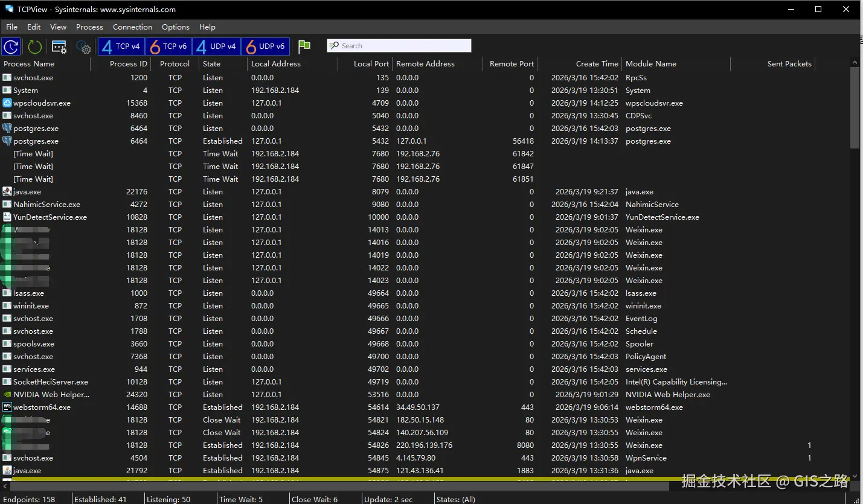Click the Time Wait: 5 status entry
This screenshot has width=863, height=504.
241,499
